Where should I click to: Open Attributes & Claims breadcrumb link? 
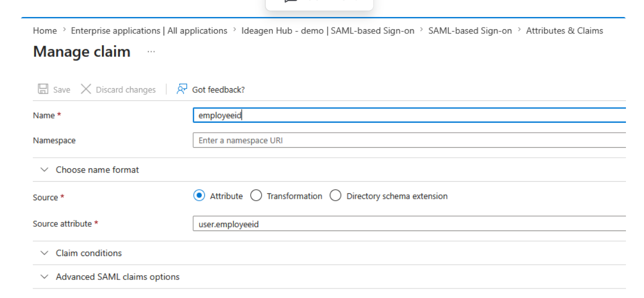(564, 31)
